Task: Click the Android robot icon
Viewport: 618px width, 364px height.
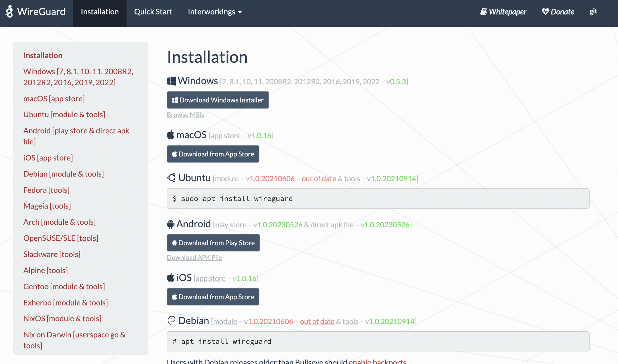Action: click(x=171, y=224)
